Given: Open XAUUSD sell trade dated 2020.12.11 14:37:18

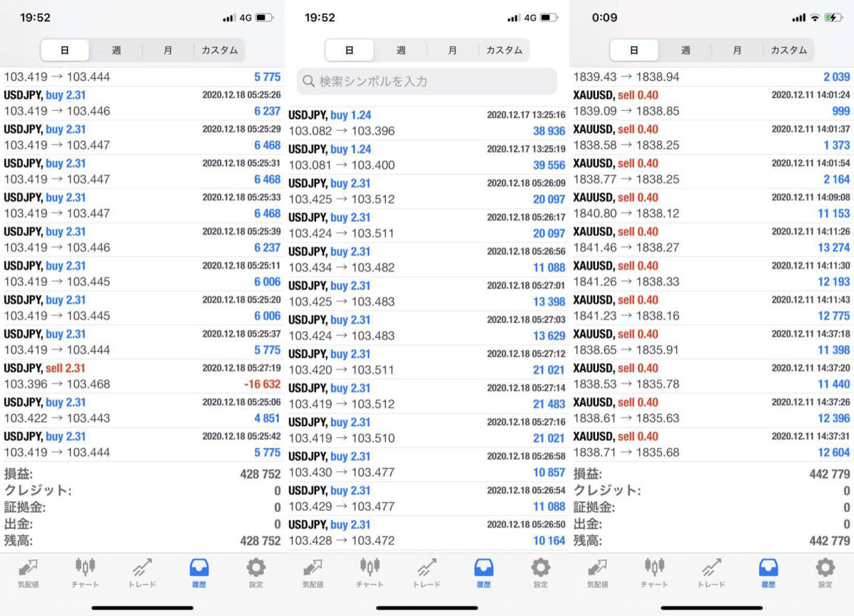Looking at the screenshot, I should (x=712, y=342).
